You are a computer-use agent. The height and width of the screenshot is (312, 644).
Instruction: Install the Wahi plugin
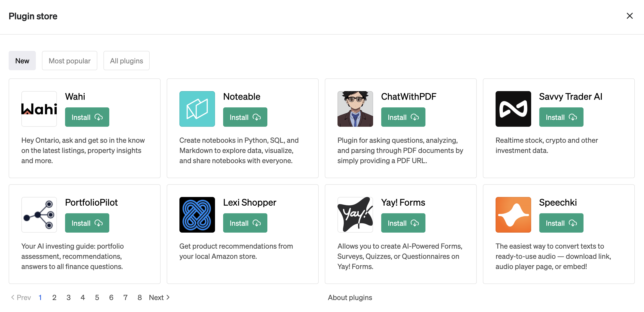[87, 117]
